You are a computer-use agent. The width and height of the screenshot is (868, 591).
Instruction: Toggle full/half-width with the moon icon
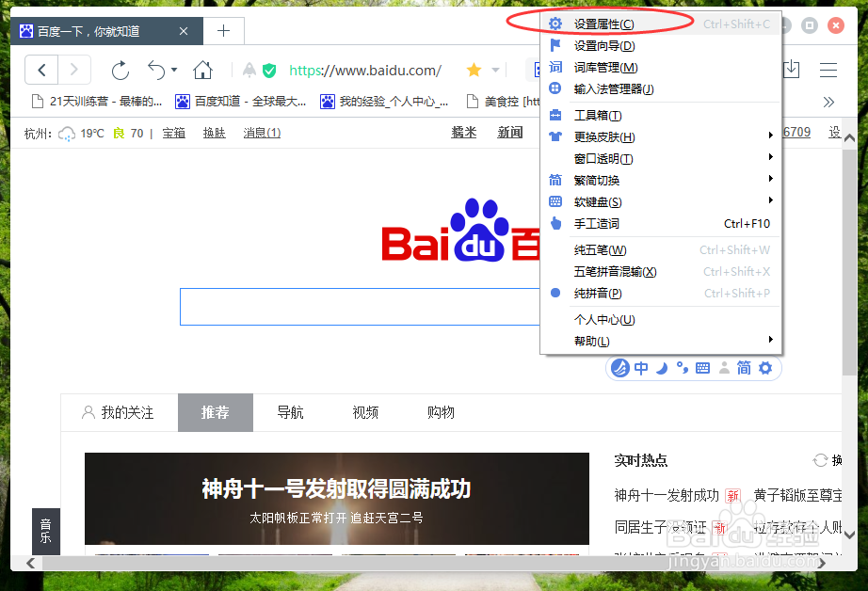coord(661,368)
